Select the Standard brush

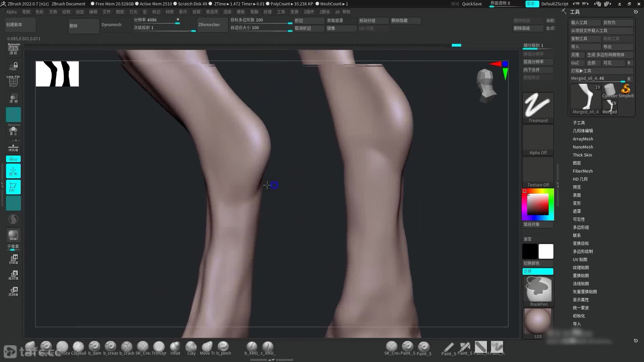[46, 348]
